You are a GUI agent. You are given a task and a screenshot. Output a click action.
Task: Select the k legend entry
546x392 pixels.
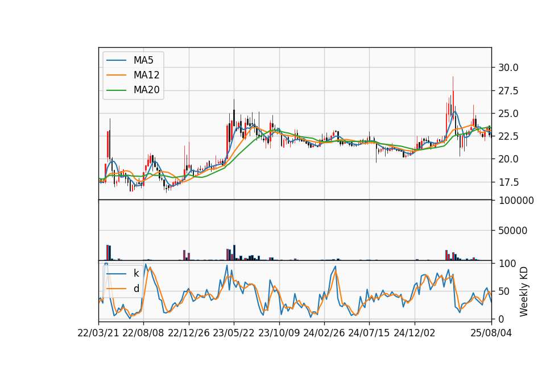[x=123, y=273]
